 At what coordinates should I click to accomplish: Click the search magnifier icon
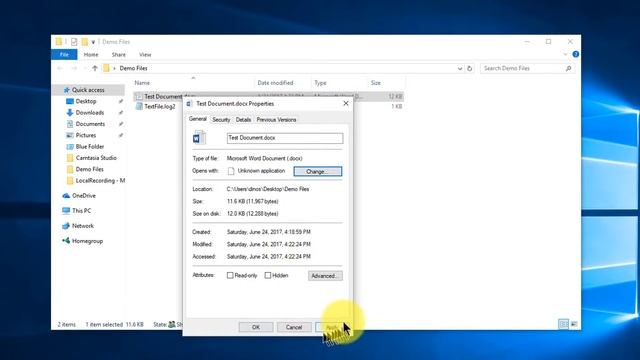[x=569, y=68]
